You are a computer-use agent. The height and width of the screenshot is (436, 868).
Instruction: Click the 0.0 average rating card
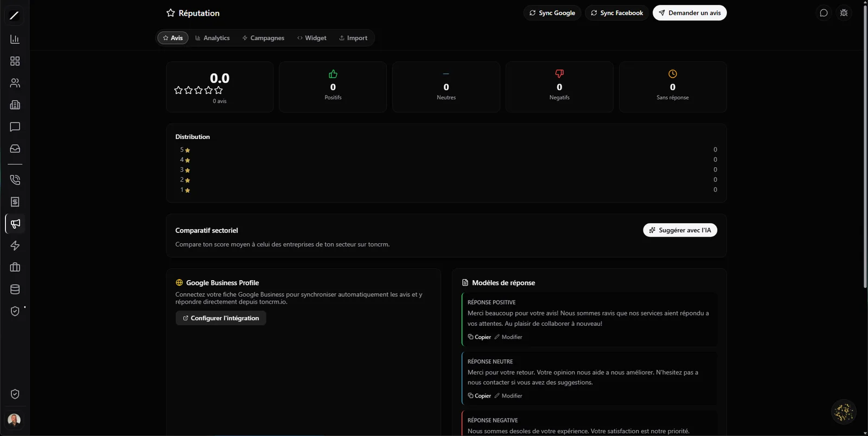click(x=220, y=87)
